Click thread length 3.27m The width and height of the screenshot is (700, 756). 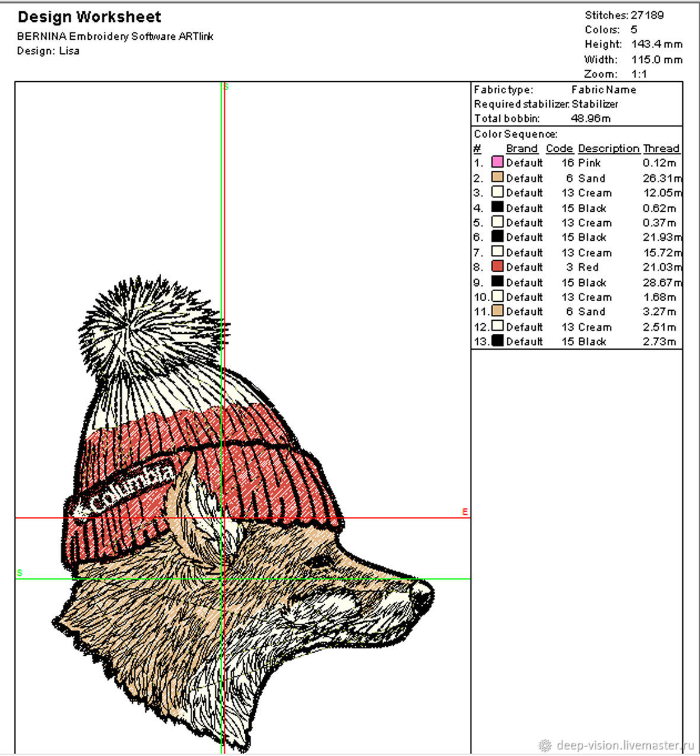tap(659, 312)
